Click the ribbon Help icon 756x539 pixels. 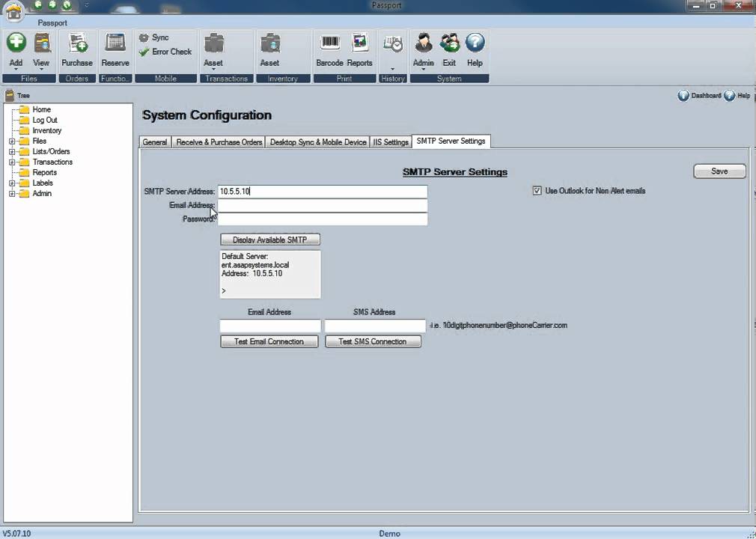point(475,43)
